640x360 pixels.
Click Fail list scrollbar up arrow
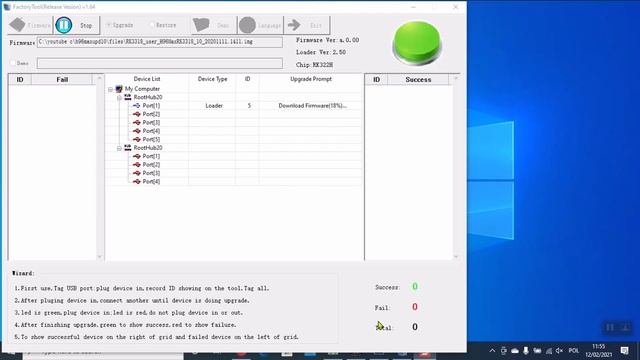point(99,78)
